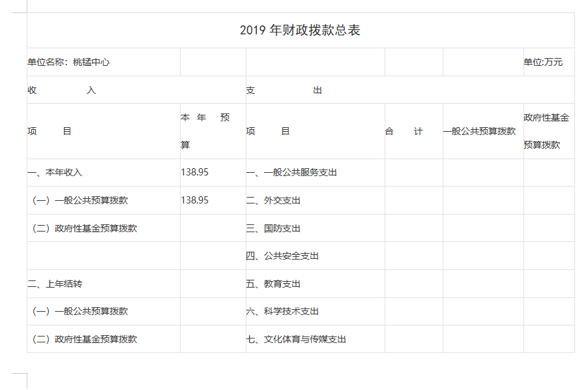
Task: Select the "四、公共安全支出" cell
Action: tap(282, 256)
